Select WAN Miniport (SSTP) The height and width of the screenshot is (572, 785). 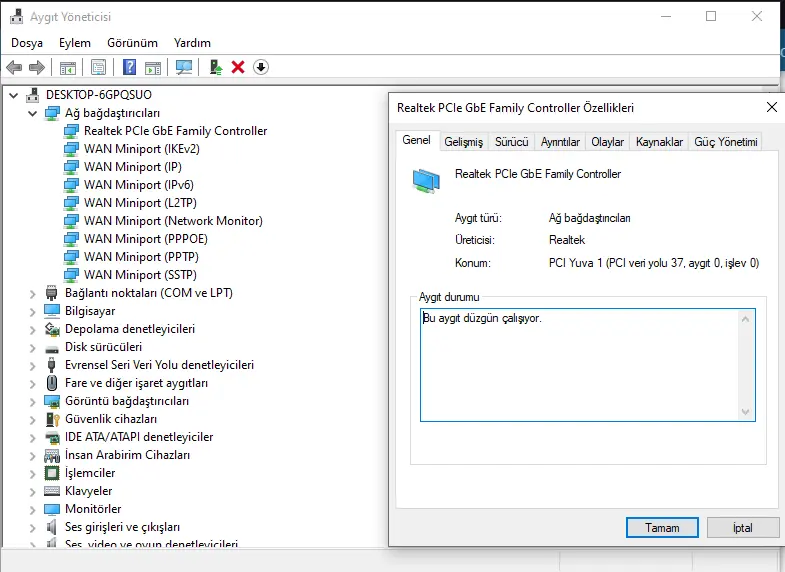click(x=140, y=275)
